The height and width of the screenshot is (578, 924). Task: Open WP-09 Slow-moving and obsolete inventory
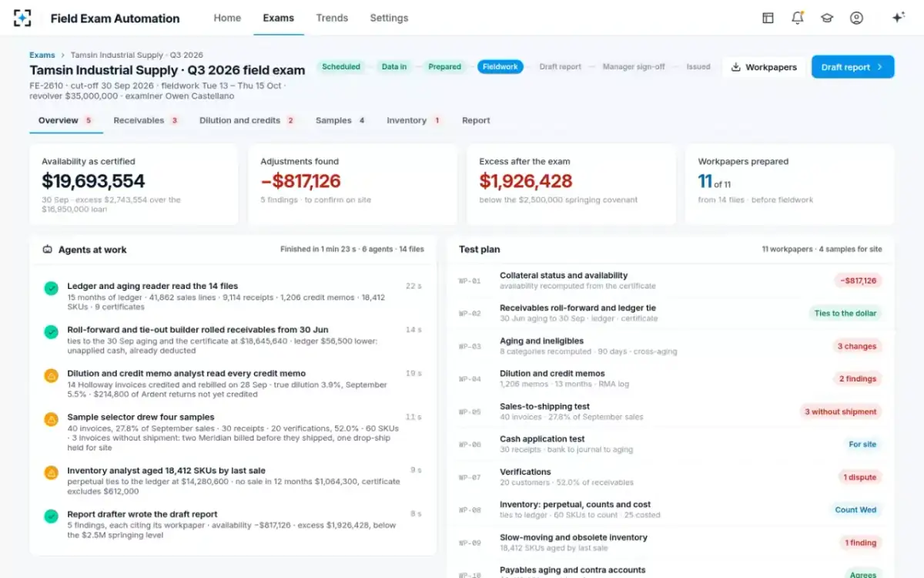click(x=670, y=543)
